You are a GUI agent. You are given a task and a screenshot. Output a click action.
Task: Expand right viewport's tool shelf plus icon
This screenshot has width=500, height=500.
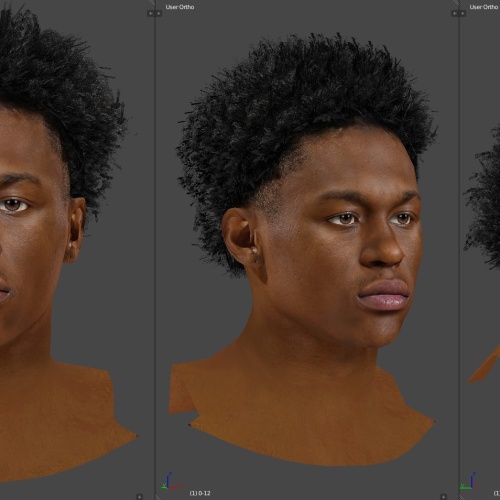pos(463,13)
